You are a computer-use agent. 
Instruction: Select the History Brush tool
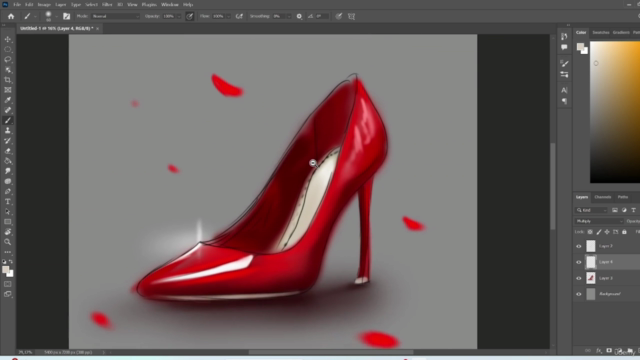click(8, 141)
